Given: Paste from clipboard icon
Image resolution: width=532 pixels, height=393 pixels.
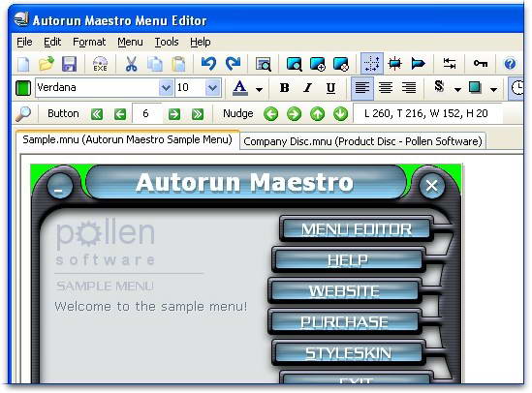Looking at the screenshot, I should click(x=178, y=64).
